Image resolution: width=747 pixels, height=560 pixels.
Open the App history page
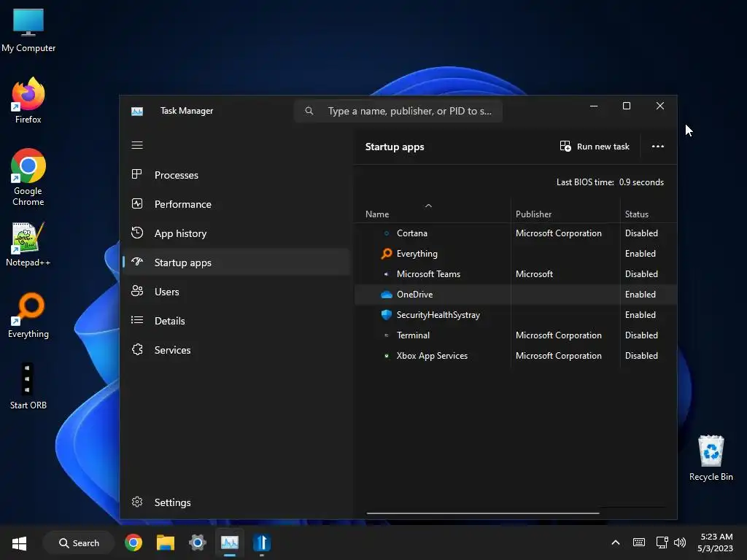coord(237,233)
